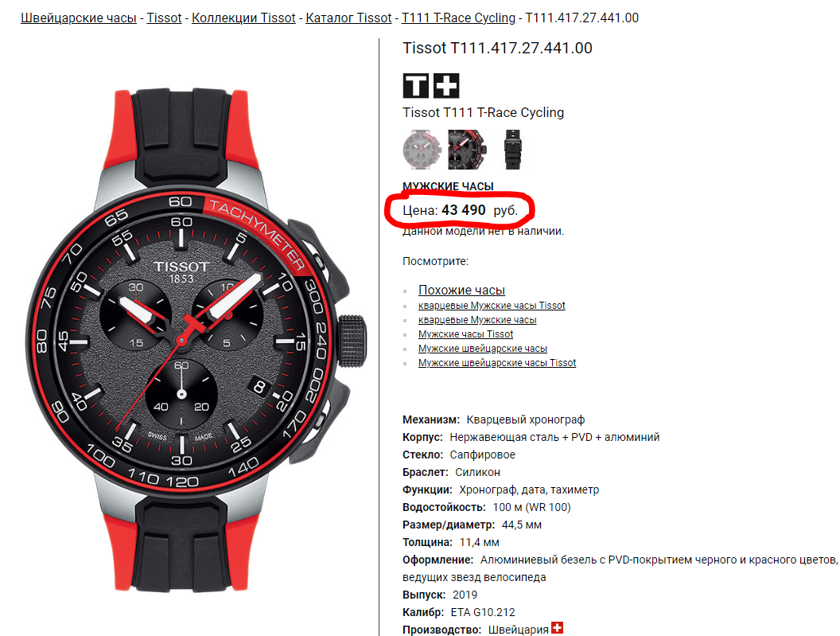Click the Tissot T111.417.27.441.00 product title
The image size is (840, 636).
[x=498, y=48]
